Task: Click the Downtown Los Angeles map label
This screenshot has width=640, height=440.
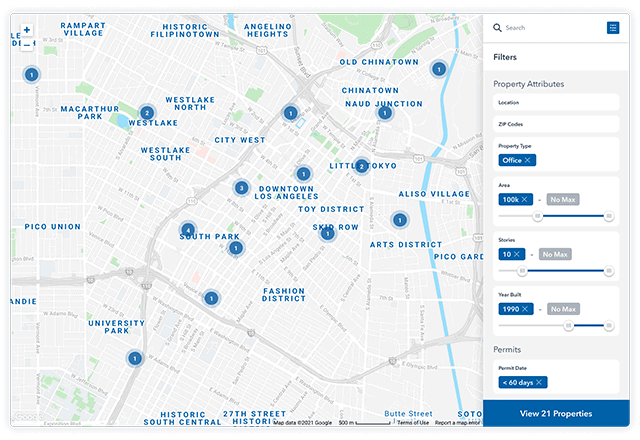Action: 287,193
